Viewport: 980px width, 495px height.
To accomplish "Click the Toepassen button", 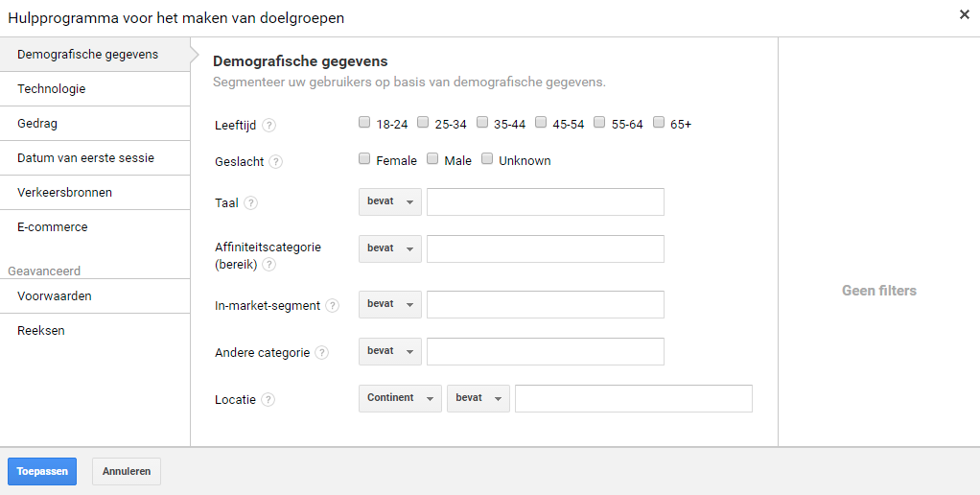I will tap(42, 472).
